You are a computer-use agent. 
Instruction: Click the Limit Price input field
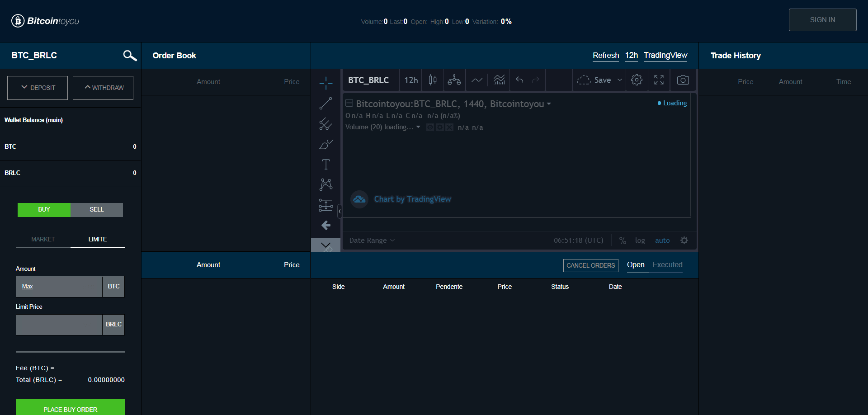coord(59,325)
